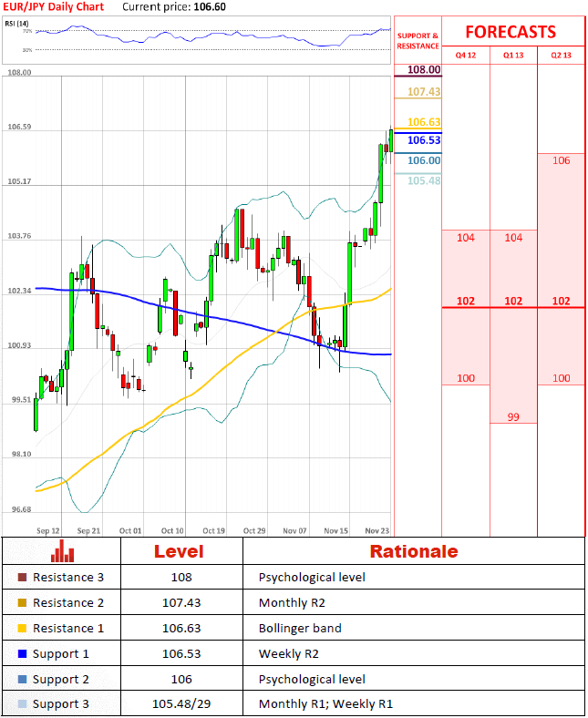Click the Rationale column header
Image resolution: width=588 pixels, height=718 pixels.
(x=413, y=551)
